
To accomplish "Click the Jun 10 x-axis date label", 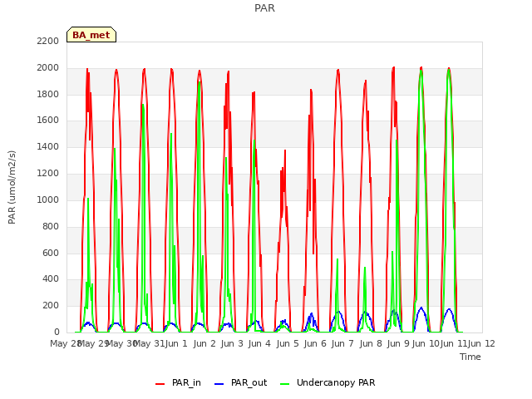I will (x=426, y=343).
